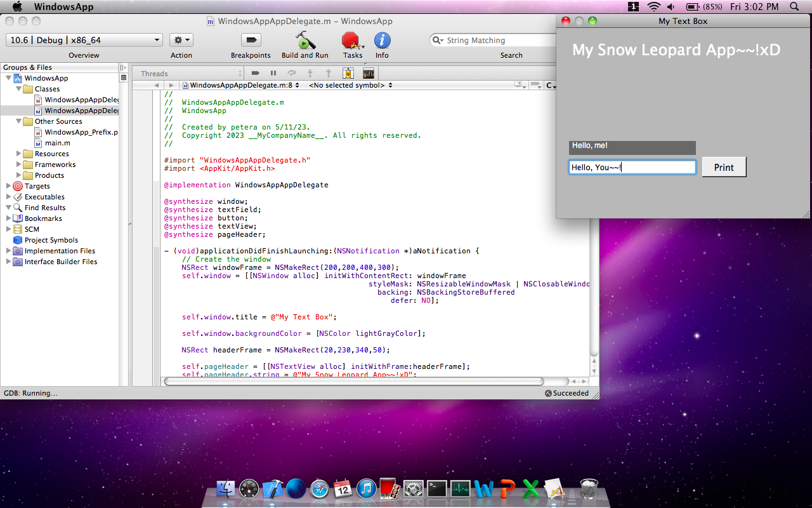Go back in editor file history

click(x=156, y=85)
